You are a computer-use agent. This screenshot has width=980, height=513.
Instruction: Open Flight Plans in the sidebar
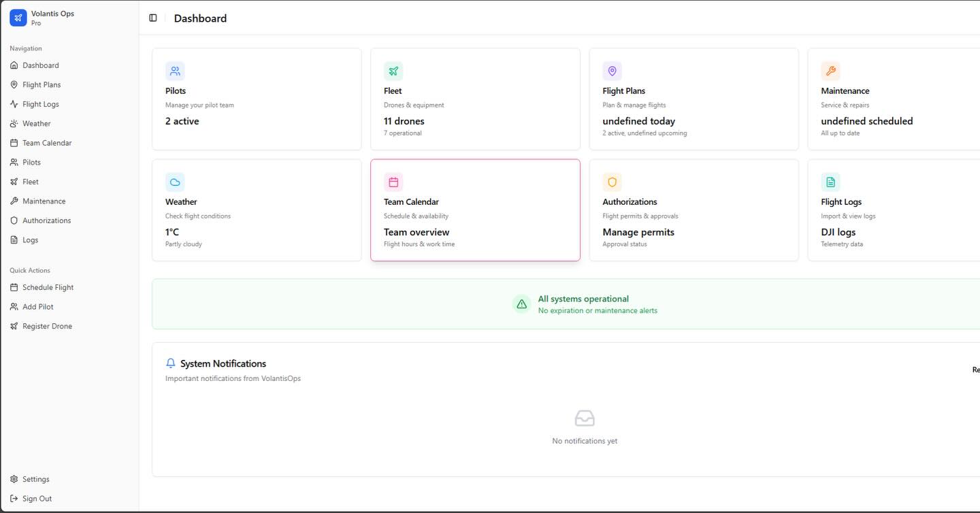click(x=42, y=85)
